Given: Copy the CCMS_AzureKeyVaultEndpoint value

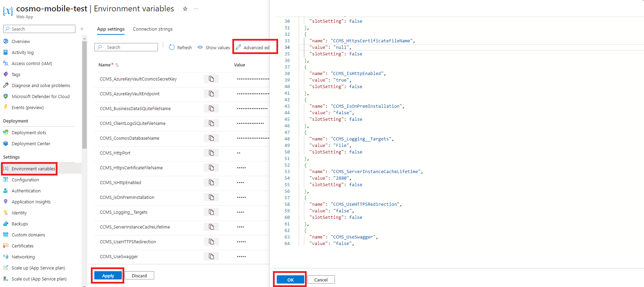Looking at the screenshot, I should click(x=211, y=94).
